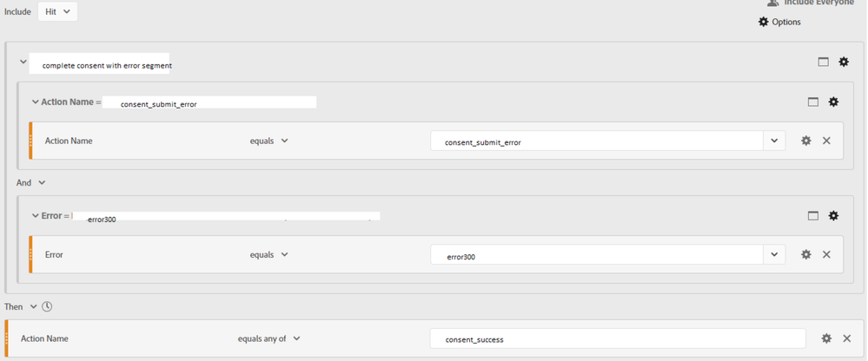Open gear for consent_submit_error rule row
The image size is (868, 361).
point(806,141)
